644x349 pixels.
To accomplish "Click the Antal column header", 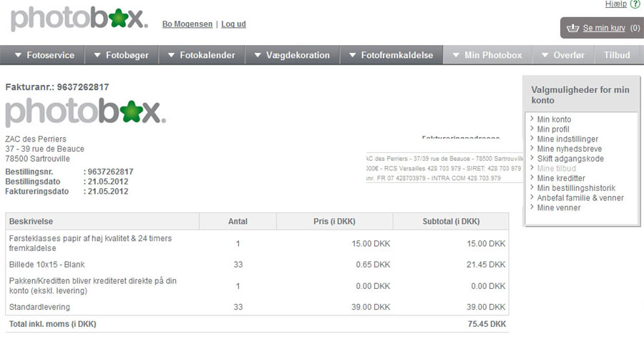I will [238, 221].
